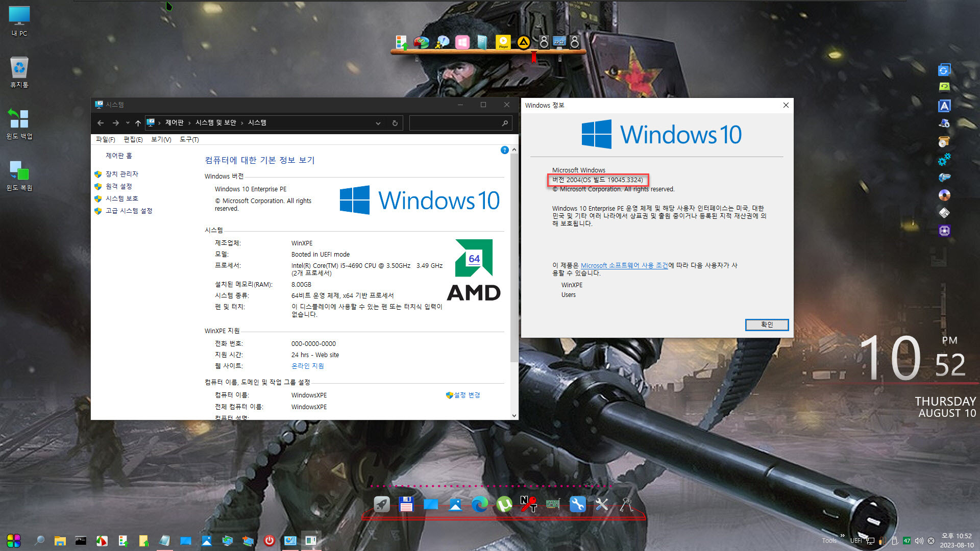
Task: Launch the 윈도 복원 desktop shortcut
Action: click(19, 175)
